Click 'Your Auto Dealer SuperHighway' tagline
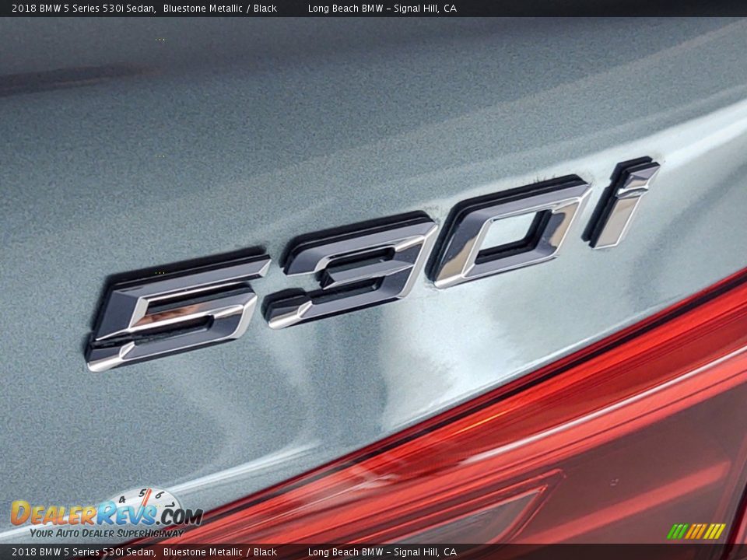 tap(107, 534)
